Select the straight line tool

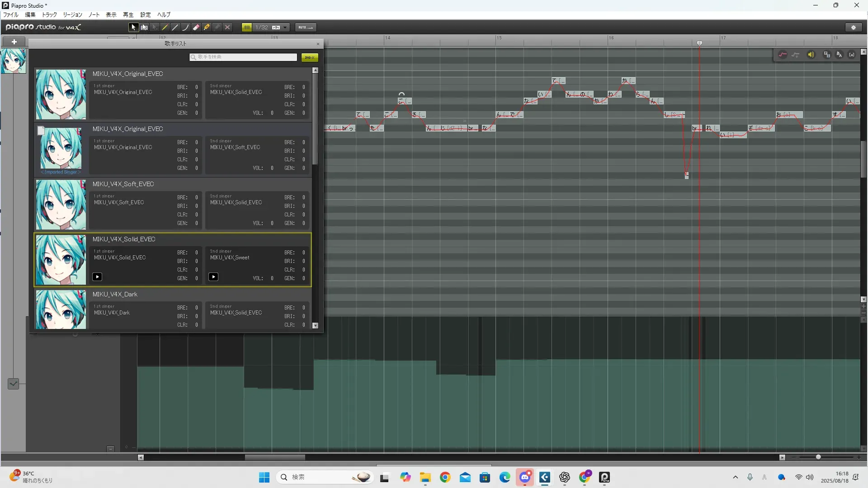click(175, 28)
